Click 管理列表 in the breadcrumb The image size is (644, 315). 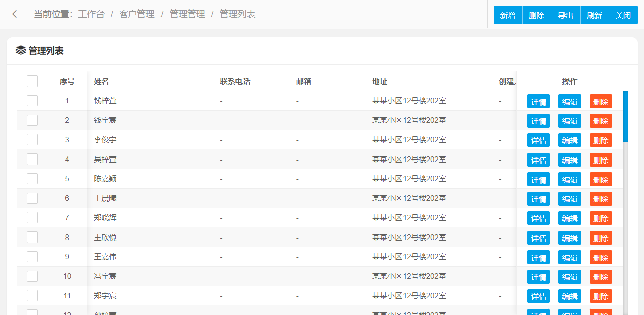pos(237,14)
